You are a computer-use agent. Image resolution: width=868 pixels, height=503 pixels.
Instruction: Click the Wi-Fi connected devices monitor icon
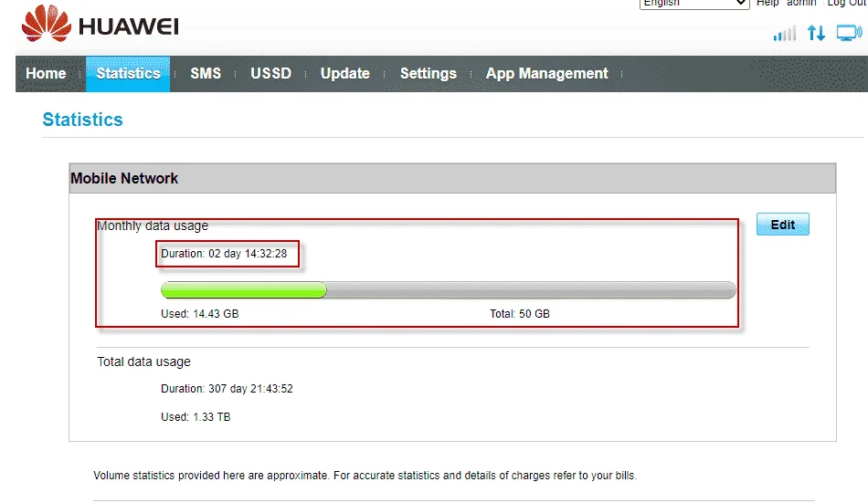click(849, 33)
